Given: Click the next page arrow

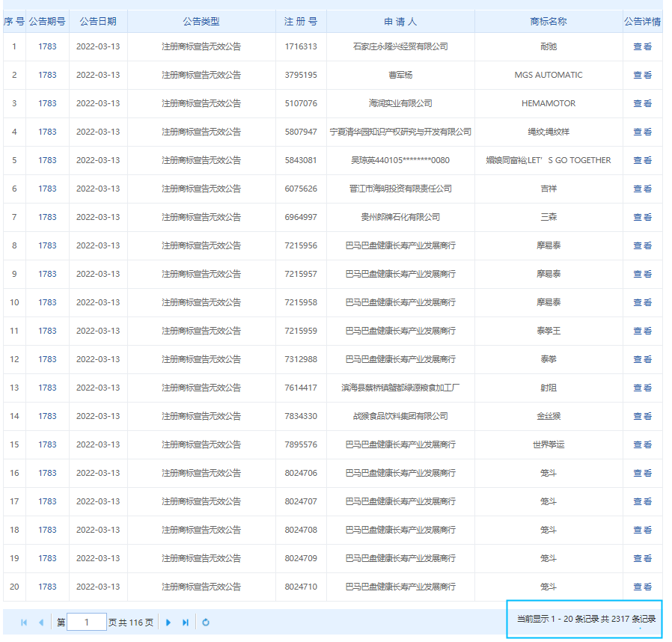Looking at the screenshot, I should pos(168,623).
